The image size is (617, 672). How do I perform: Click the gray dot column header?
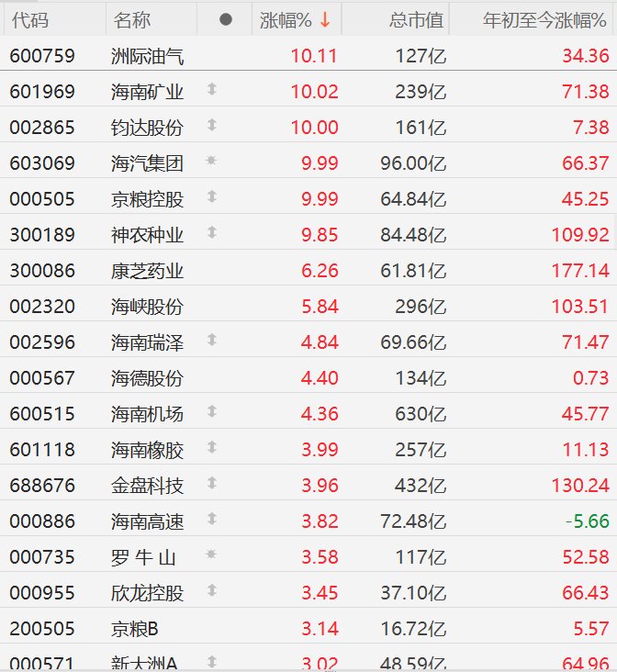tap(226, 19)
